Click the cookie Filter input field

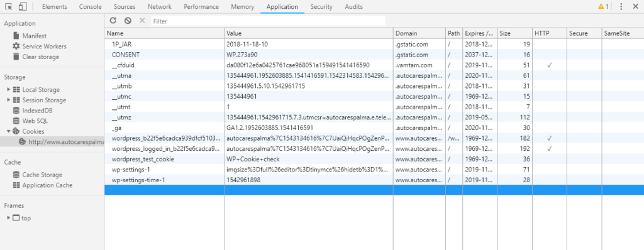point(268,21)
